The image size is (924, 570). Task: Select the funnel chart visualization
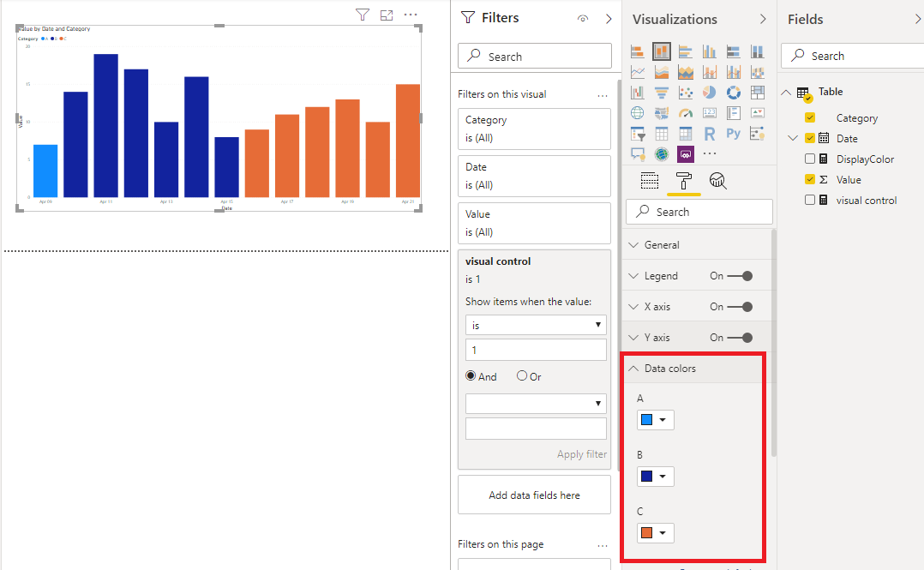tap(662, 93)
